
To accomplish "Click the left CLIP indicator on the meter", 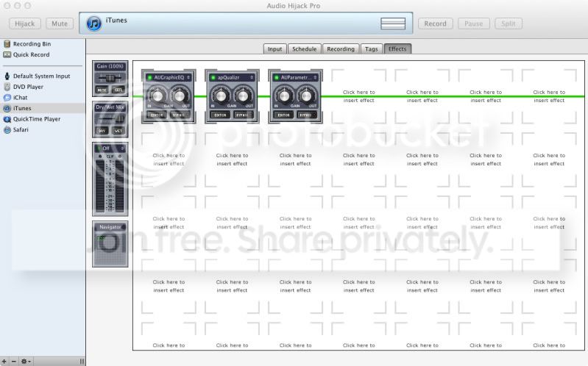I will [x=100, y=157].
